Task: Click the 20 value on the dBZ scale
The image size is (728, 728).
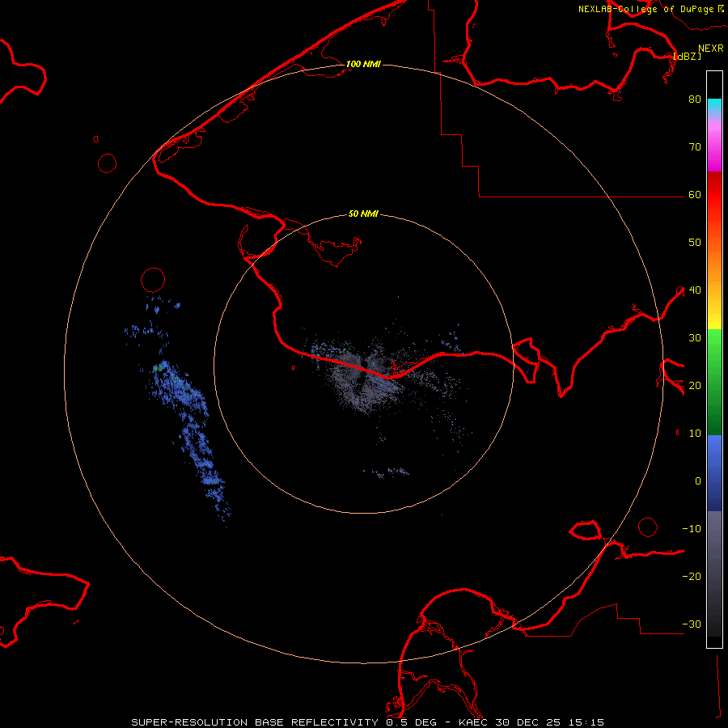Action: pyautogui.click(x=695, y=387)
